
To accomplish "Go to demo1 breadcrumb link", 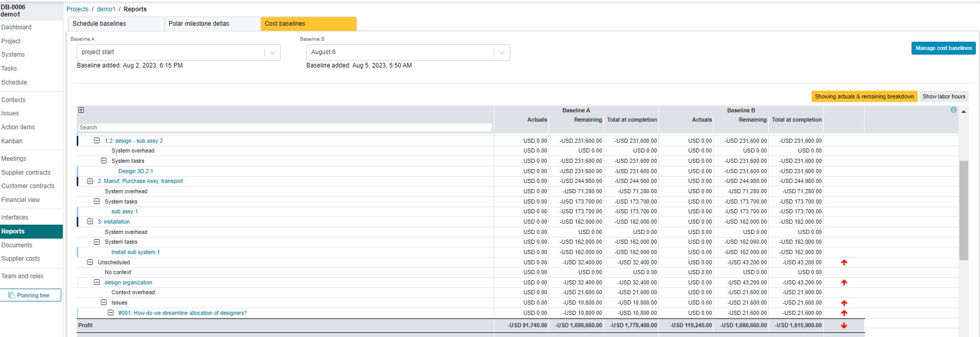I will (106, 9).
